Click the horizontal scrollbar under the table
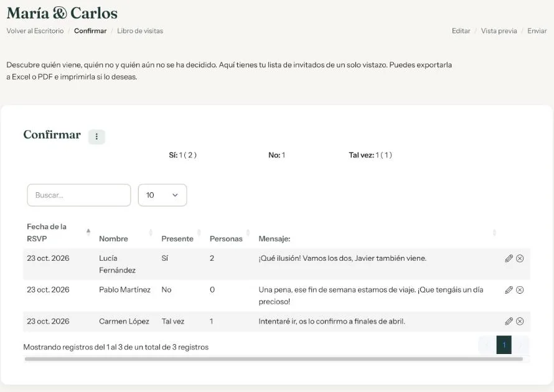The height and width of the screenshot is (392, 554). coord(274,359)
